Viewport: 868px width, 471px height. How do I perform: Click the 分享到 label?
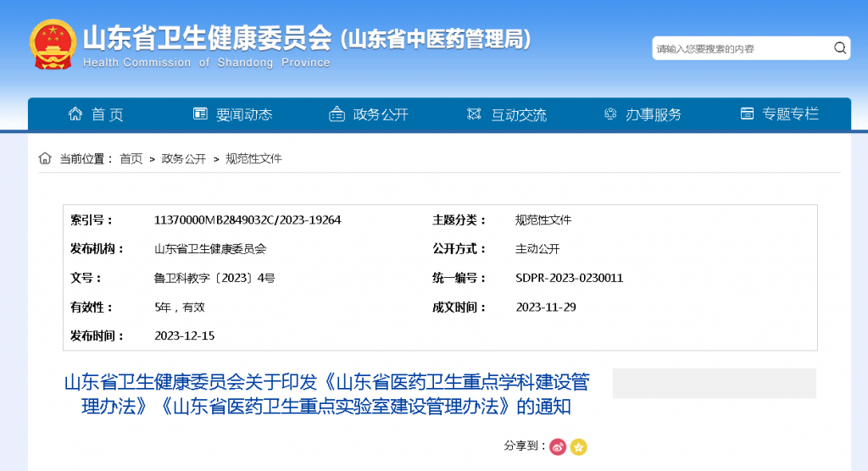tap(525, 446)
